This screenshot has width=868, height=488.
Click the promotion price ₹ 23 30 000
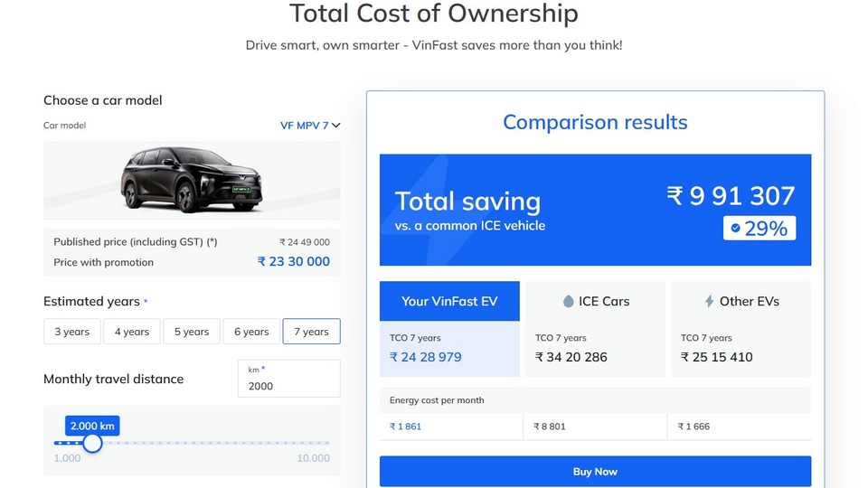pos(293,261)
